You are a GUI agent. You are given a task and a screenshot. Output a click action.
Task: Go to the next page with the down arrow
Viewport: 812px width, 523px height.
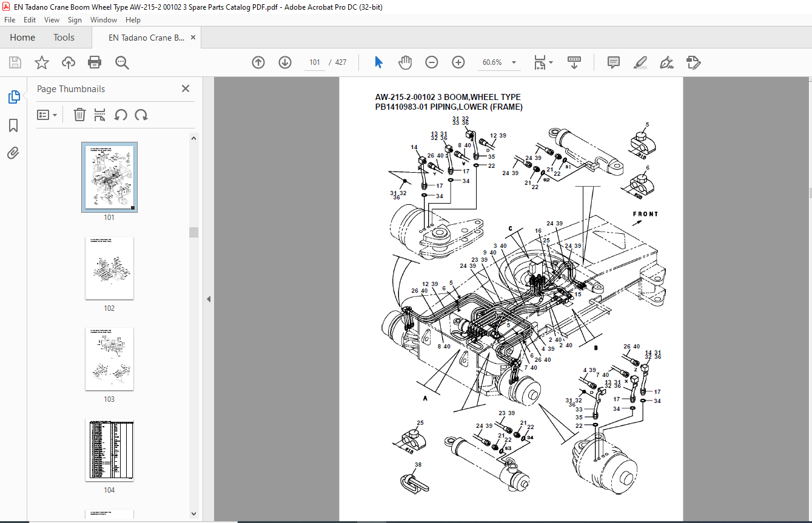click(285, 62)
